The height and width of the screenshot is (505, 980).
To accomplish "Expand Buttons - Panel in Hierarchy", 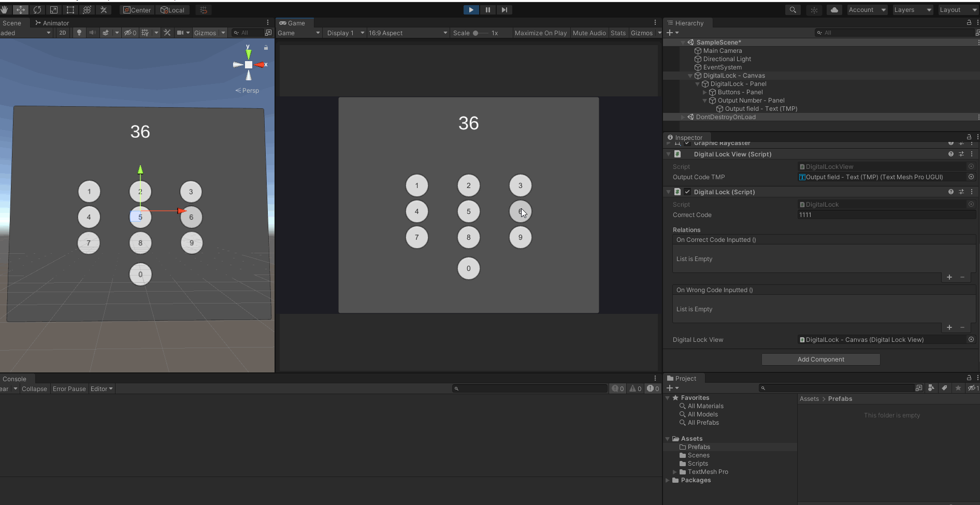I will click(704, 92).
